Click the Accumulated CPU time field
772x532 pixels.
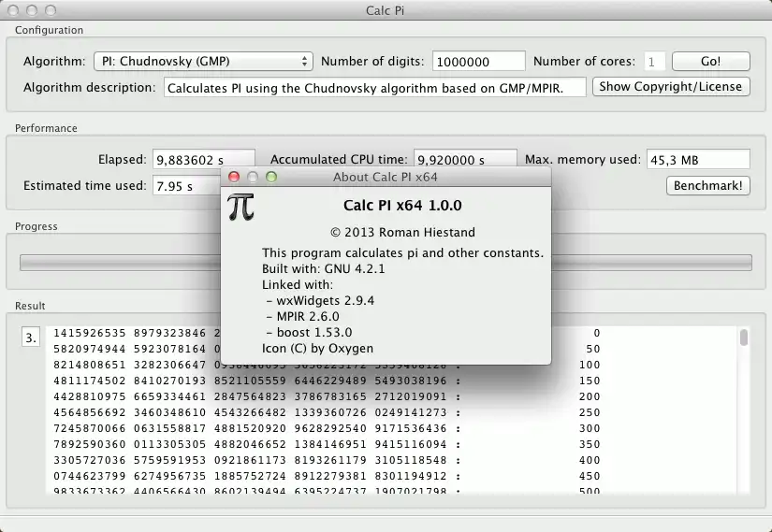[x=465, y=160]
